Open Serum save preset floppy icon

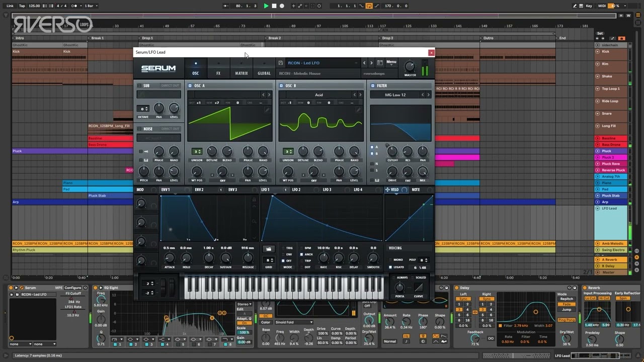[281, 63]
